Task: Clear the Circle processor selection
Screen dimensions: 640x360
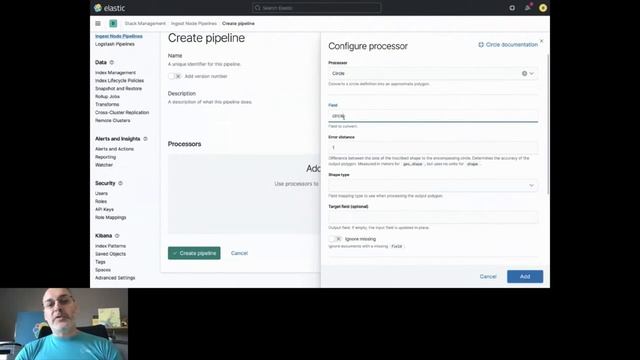Action: point(524,73)
